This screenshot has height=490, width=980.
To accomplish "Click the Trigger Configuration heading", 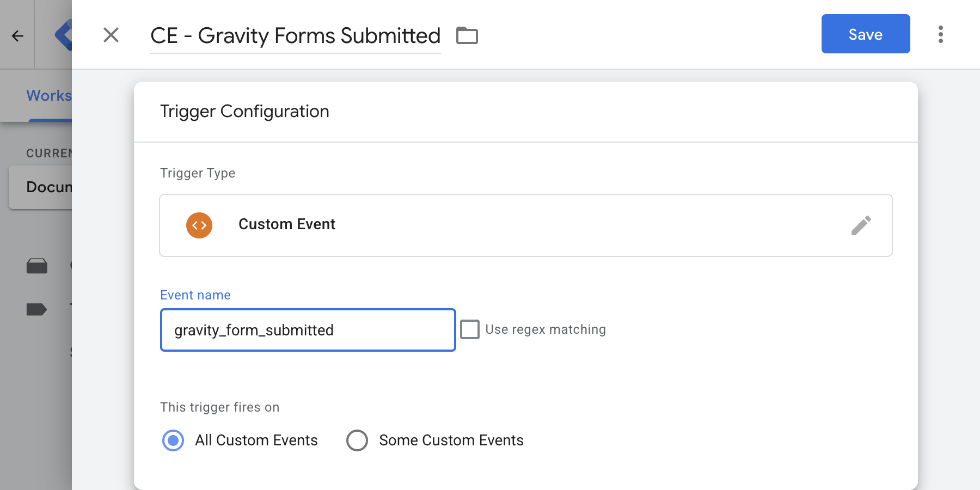I will (244, 111).
